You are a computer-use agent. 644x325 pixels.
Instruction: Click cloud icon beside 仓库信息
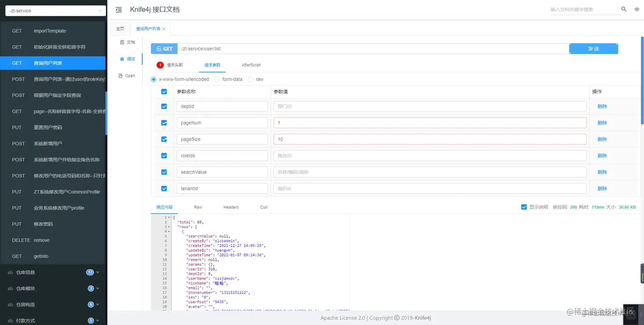[11, 272]
